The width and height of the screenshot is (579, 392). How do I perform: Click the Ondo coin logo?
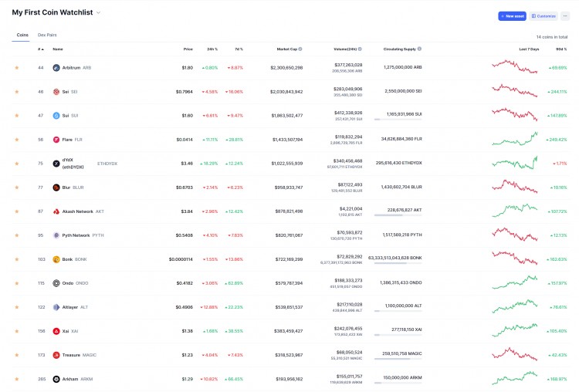pos(56,283)
